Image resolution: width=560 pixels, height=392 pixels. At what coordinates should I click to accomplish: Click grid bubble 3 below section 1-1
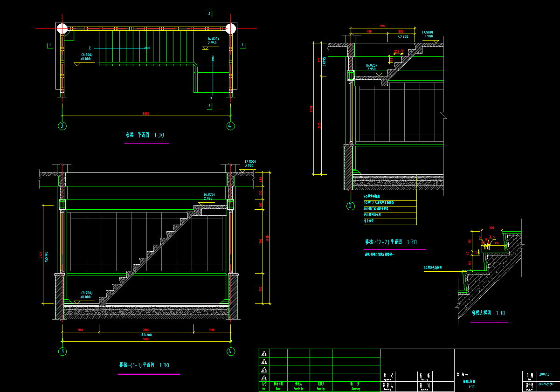62,351
